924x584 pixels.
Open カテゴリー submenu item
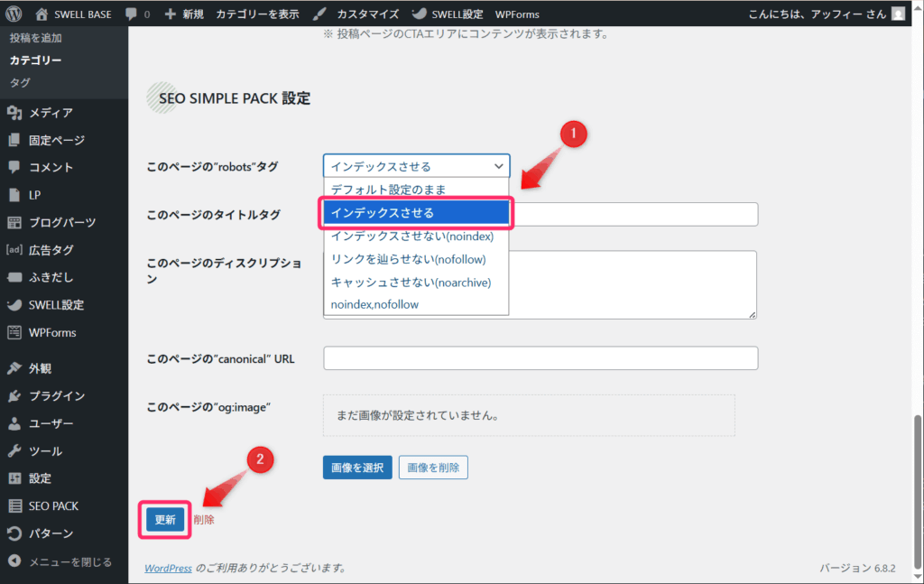[35, 60]
